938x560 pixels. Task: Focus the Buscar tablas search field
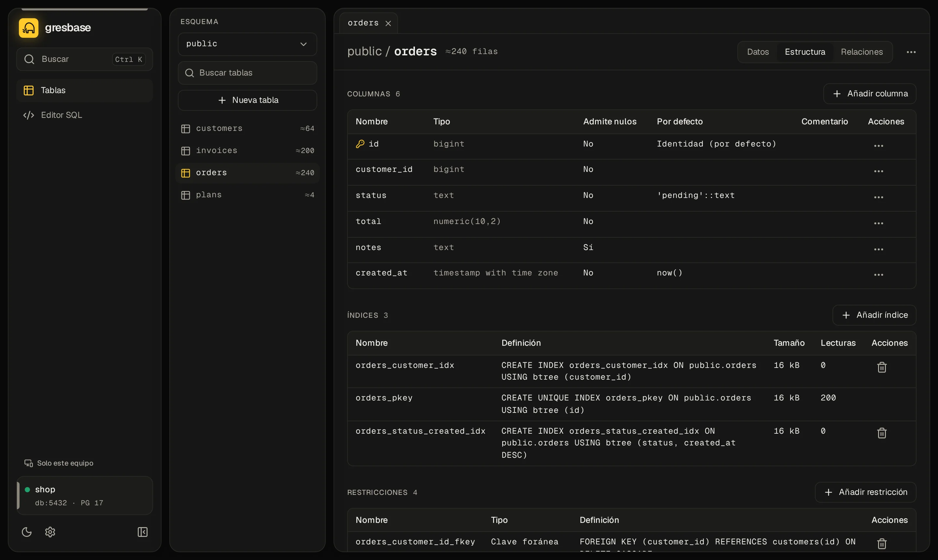point(247,73)
